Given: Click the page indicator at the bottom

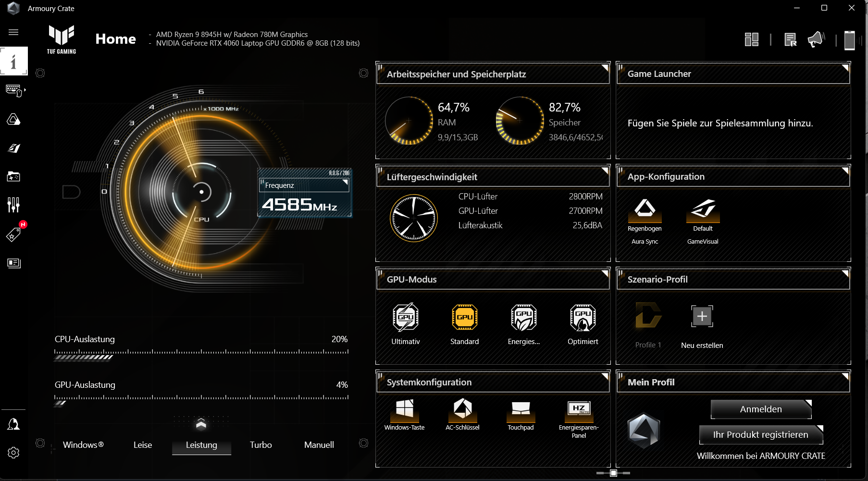Looking at the screenshot, I should tap(613, 473).
